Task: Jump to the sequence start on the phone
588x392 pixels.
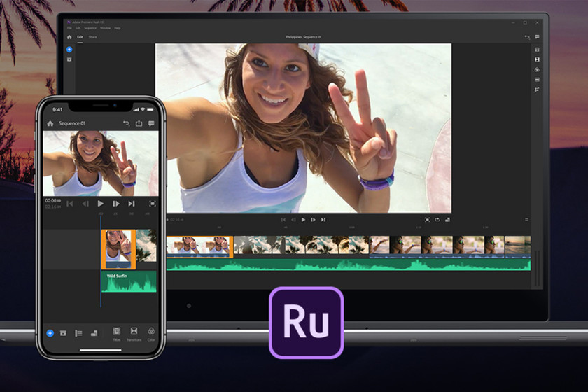Action: [70, 204]
